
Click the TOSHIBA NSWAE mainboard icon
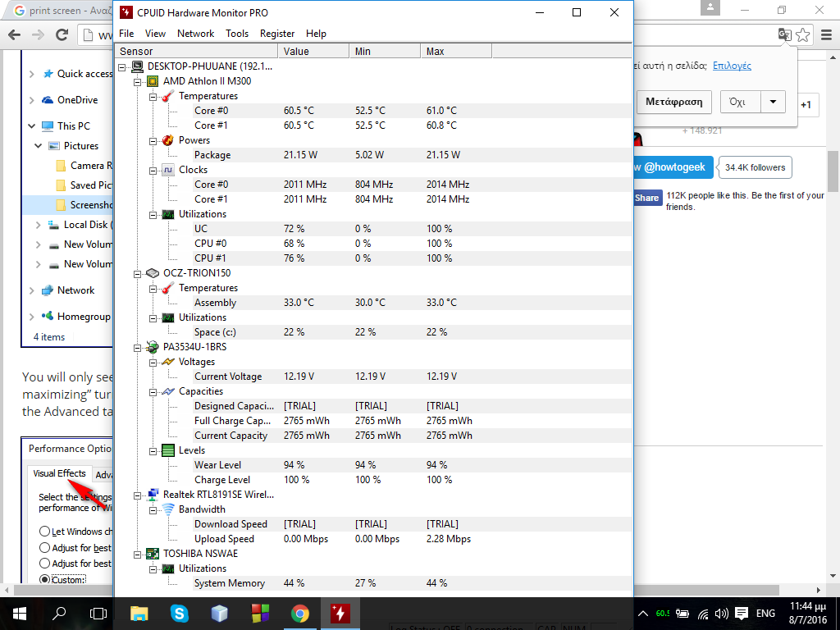click(x=153, y=554)
